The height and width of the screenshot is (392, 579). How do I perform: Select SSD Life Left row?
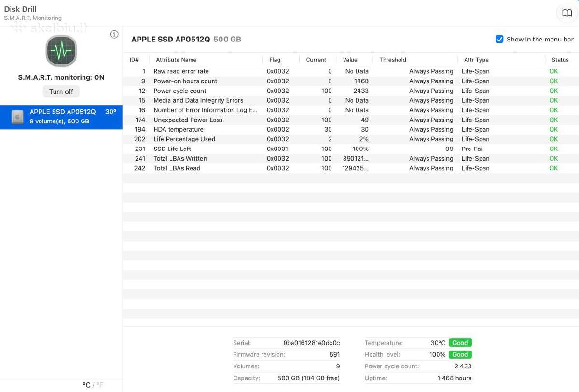click(351, 149)
